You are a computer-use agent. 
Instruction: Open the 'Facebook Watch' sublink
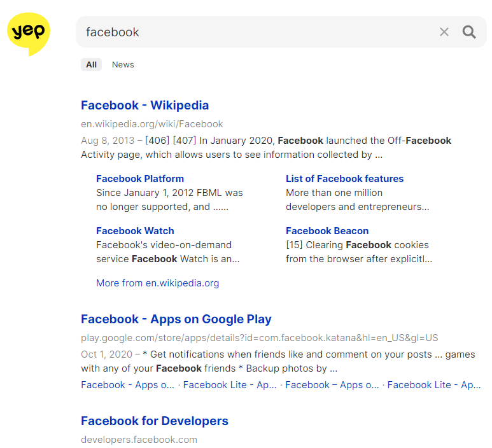coord(135,230)
